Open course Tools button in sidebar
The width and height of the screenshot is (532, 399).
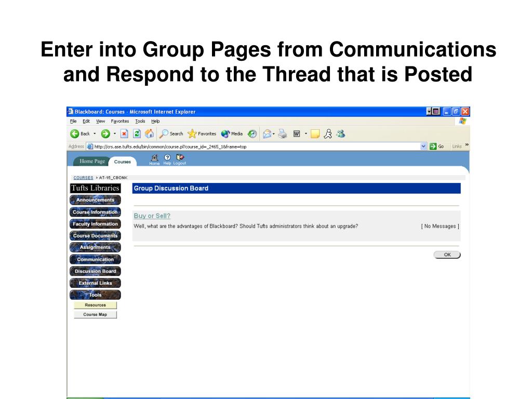96,295
